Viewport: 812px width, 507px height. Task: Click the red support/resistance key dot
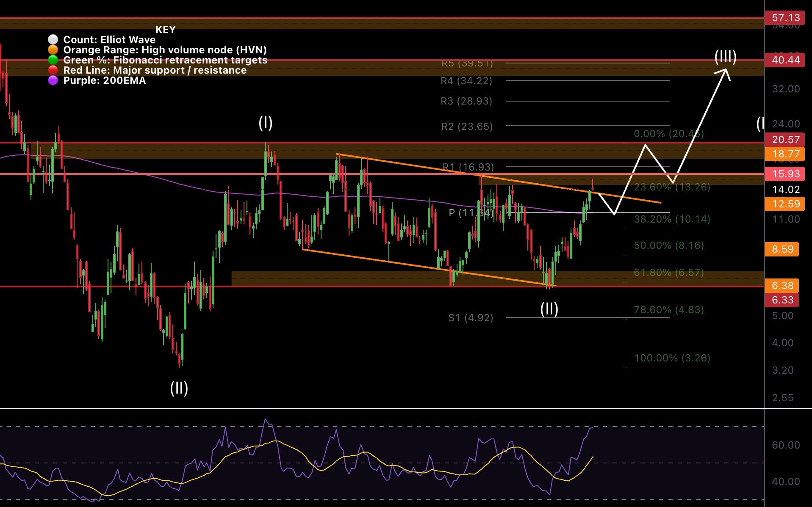pos(53,70)
